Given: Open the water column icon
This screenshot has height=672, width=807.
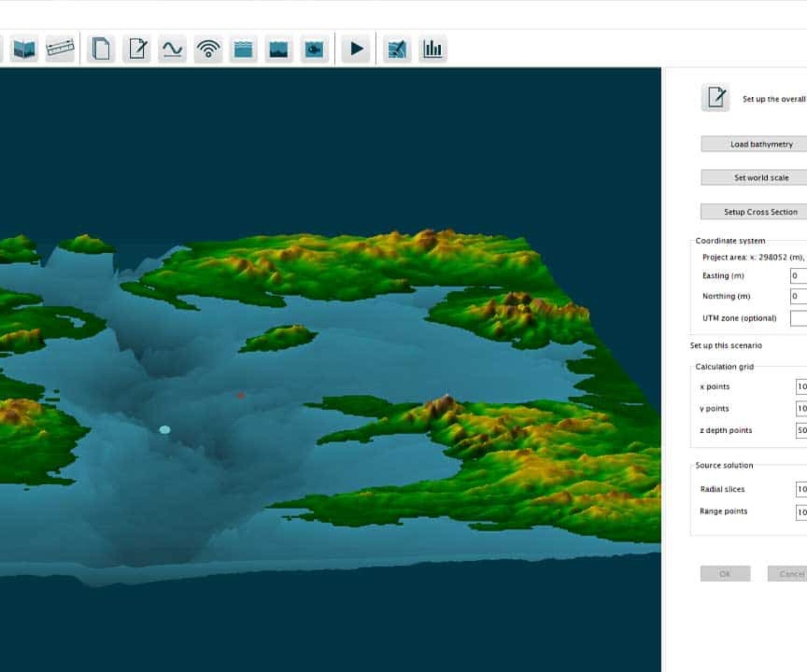Looking at the screenshot, I should coord(243,49).
